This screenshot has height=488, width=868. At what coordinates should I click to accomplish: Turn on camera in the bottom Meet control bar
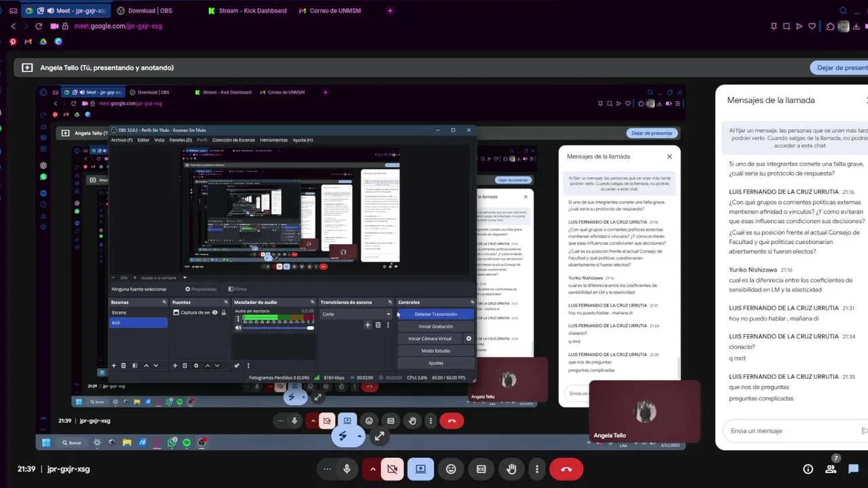tap(392, 469)
